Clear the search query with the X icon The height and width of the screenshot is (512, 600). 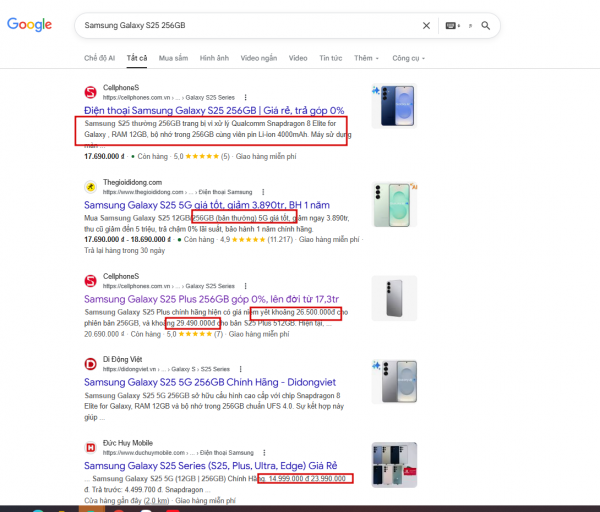pos(426,26)
